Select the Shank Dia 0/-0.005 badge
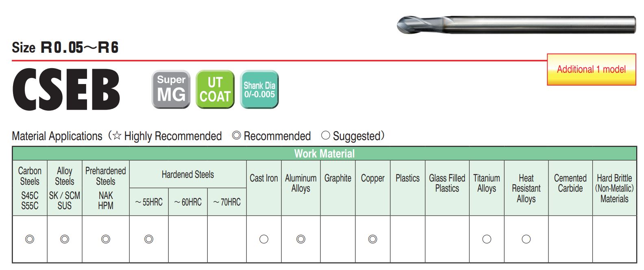644x270 pixels. tap(259, 89)
